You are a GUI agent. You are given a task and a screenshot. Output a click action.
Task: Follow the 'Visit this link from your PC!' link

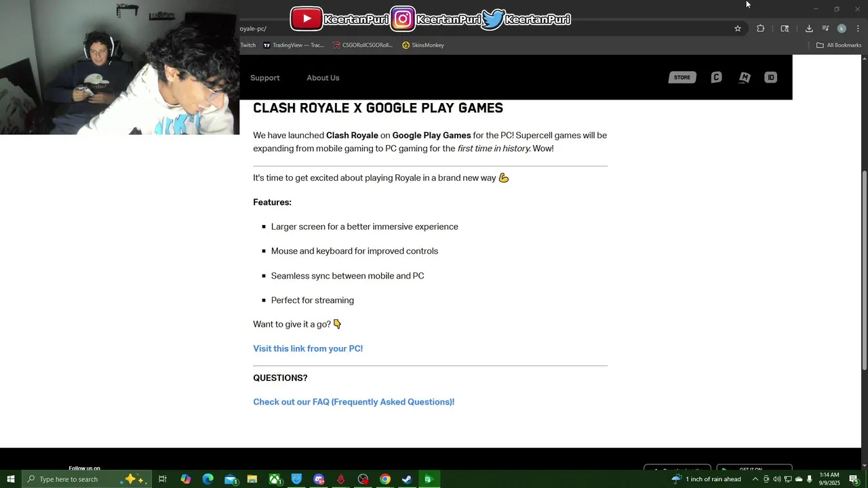(x=308, y=348)
